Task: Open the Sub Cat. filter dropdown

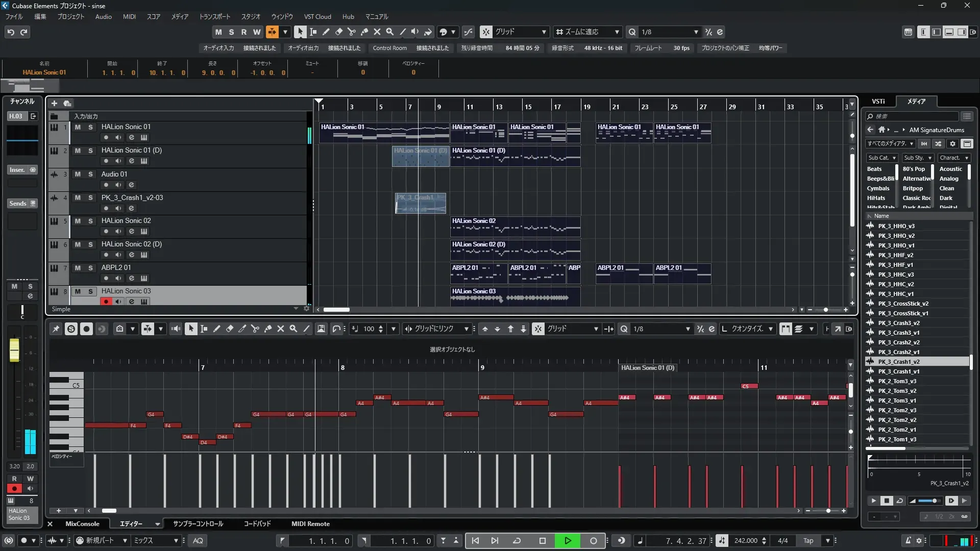Action: pos(881,158)
